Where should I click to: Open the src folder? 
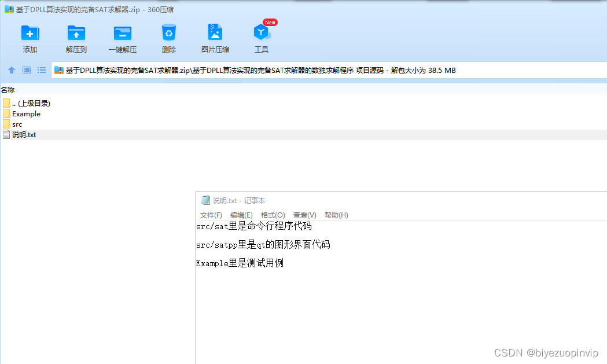coord(16,124)
